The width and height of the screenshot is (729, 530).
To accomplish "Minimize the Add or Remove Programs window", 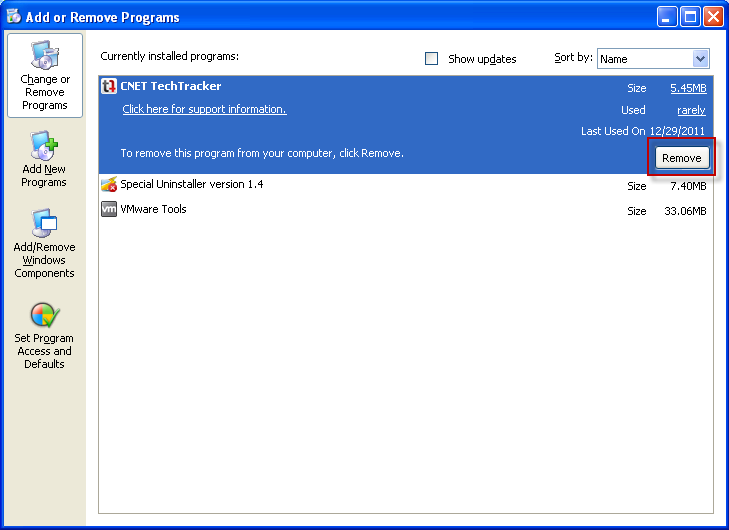I will pos(667,17).
